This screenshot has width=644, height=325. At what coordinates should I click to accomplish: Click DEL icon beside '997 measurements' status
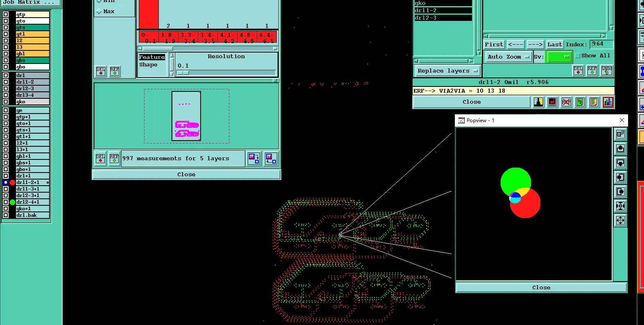click(x=100, y=159)
